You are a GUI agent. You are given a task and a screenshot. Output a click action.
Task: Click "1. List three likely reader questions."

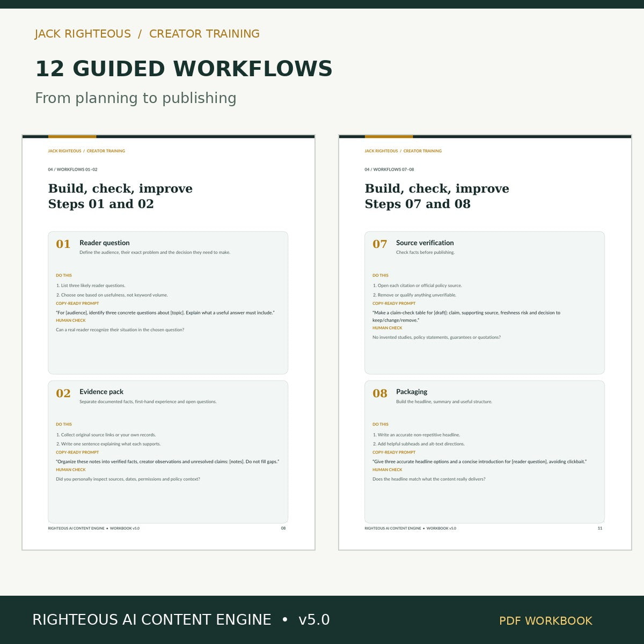point(91,286)
